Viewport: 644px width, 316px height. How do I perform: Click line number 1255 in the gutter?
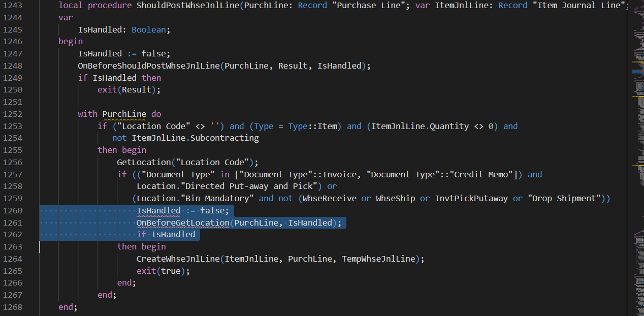[x=12, y=150]
